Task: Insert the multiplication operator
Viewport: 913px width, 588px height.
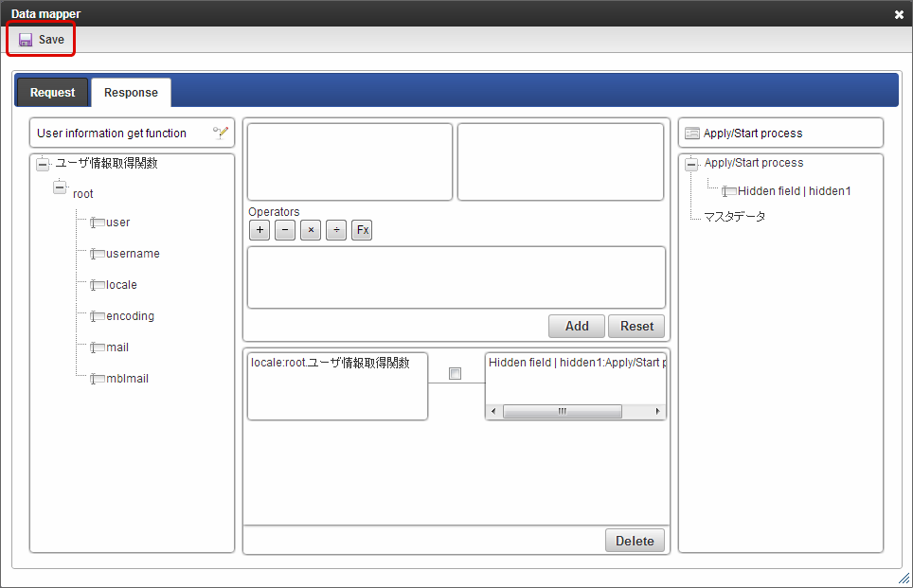Action: (311, 230)
